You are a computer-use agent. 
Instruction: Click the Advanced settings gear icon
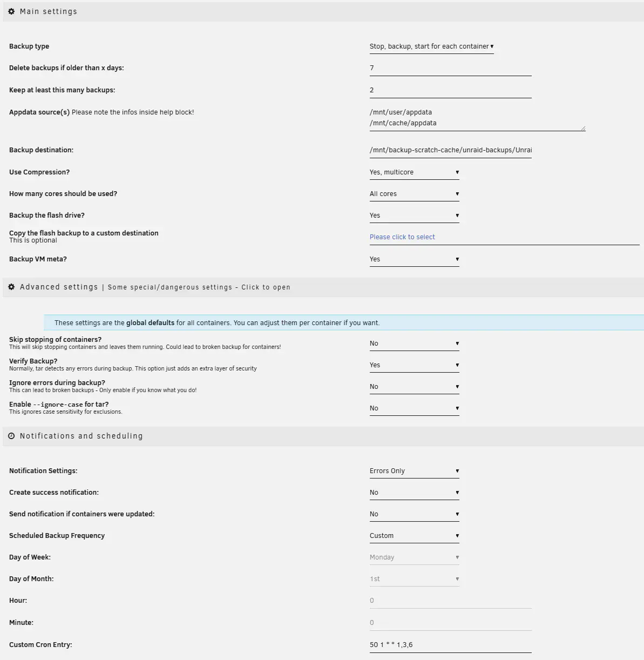(11, 287)
